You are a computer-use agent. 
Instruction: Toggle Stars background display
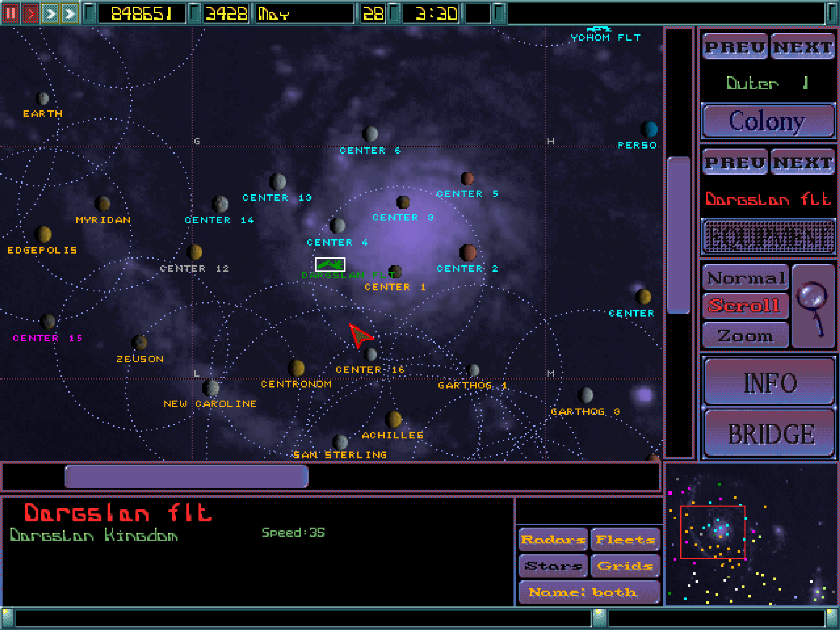click(553, 566)
